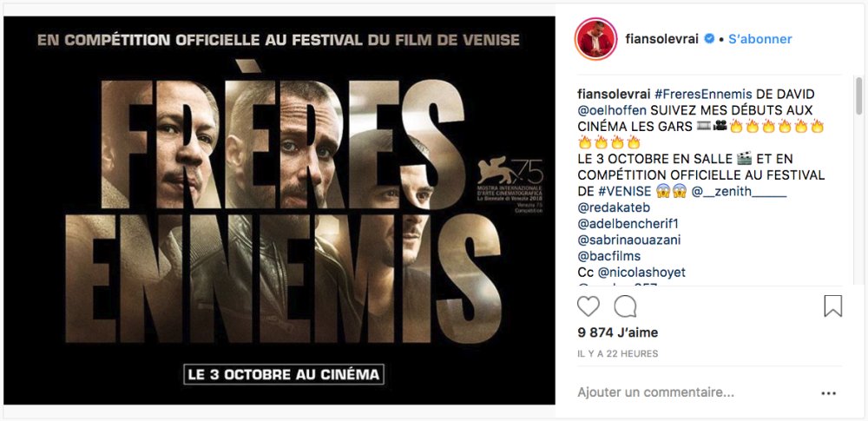This screenshot has height=421, width=868.
Task: Open comments with the speech bubble icon
Action: [625, 306]
